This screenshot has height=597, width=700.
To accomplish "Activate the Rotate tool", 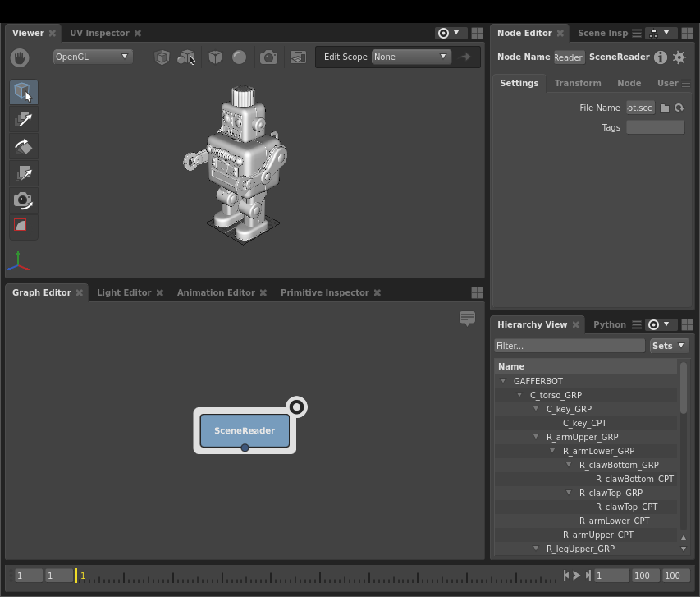I will coord(23,147).
